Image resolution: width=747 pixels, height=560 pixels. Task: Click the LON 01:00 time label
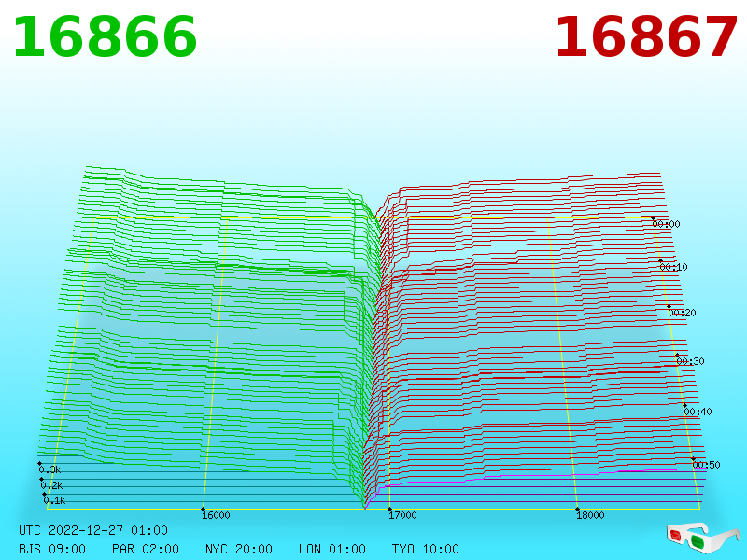pos(332,549)
